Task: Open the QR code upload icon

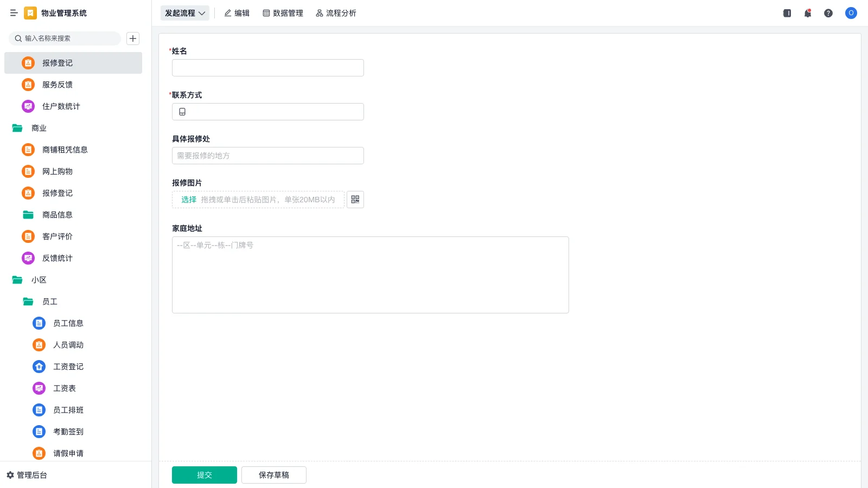Action: pos(355,200)
